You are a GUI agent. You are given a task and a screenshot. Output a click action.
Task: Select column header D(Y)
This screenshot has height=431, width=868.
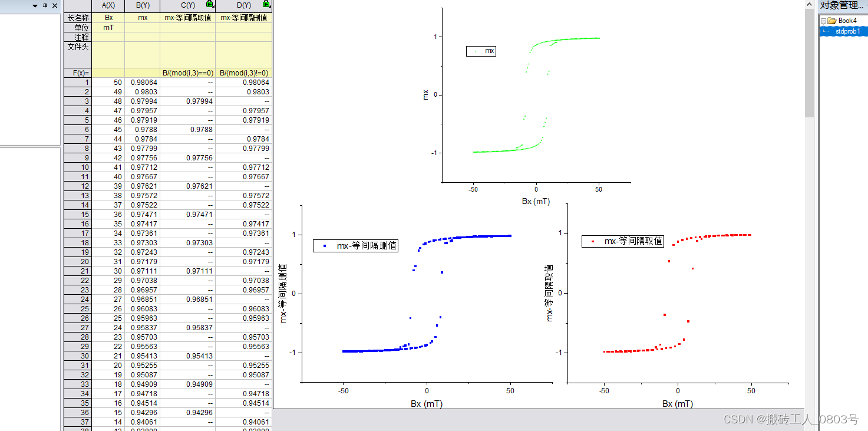coord(243,5)
